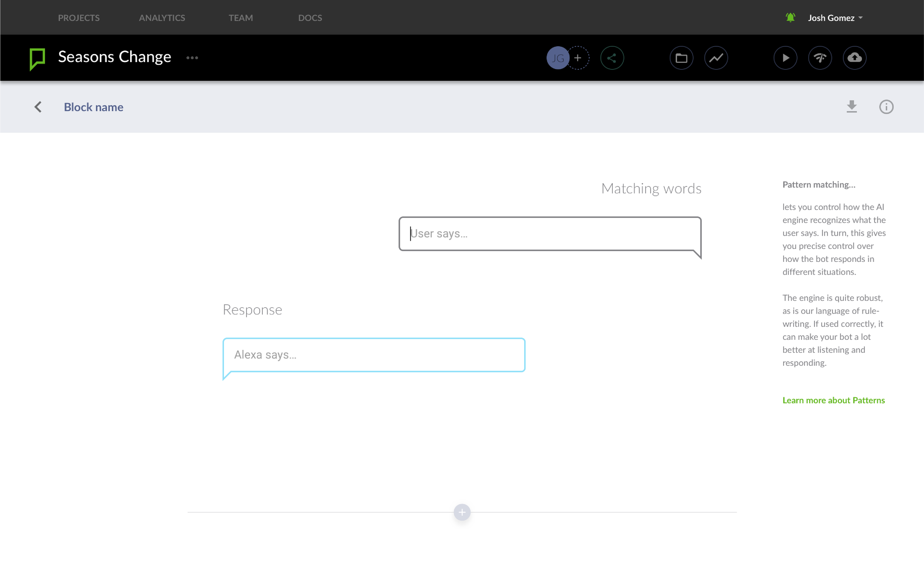The height and width of the screenshot is (587, 924).
Task: Follow the Learn more about Patterns link
Action: coord(833,400)
